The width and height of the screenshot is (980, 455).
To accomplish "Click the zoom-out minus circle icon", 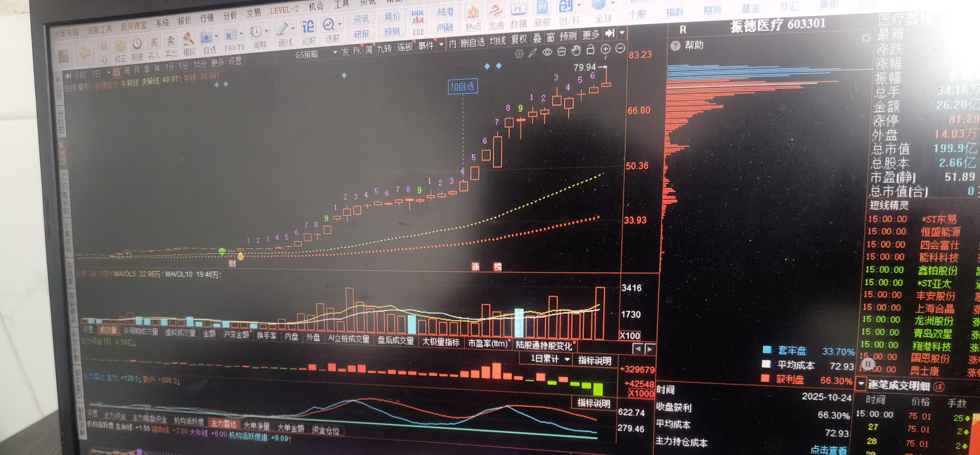I will click(620, 48).
